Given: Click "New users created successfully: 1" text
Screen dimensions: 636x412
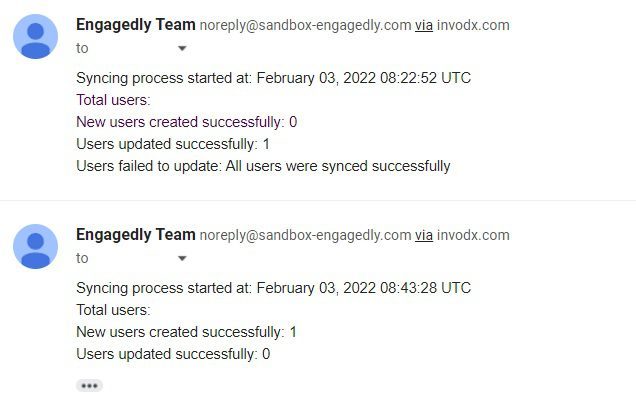Looking at the screenshot, I should (x=186, y=332).
